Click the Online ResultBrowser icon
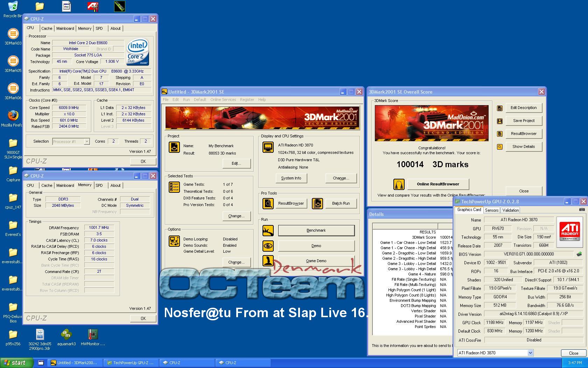This screenshot has width=588, height=368. 399,184
